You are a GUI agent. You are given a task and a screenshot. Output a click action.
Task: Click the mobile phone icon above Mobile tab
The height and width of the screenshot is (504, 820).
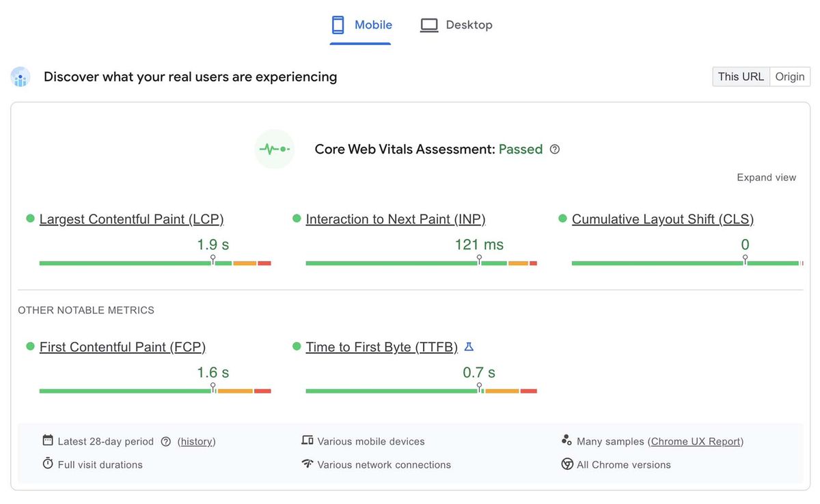click(337, 24)
